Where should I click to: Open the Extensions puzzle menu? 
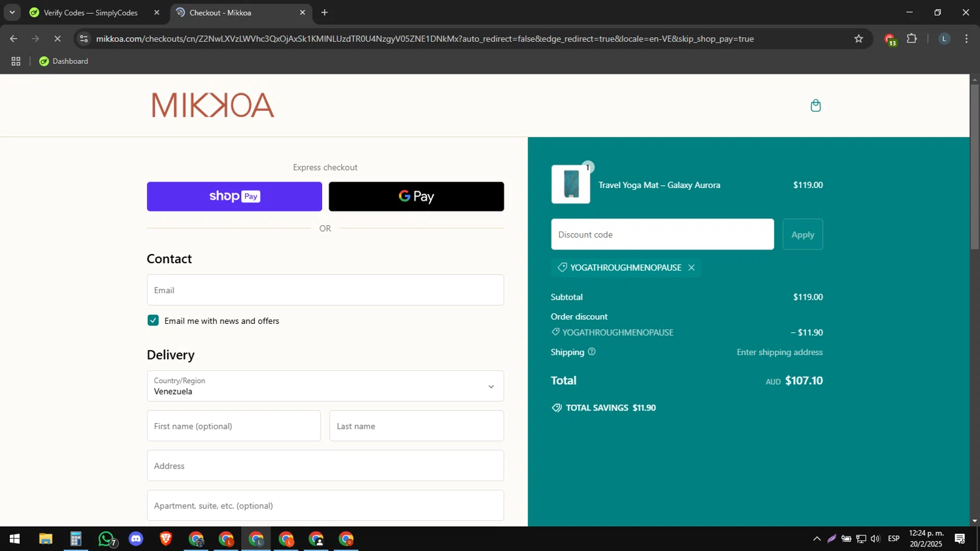[x=912, y=39]
